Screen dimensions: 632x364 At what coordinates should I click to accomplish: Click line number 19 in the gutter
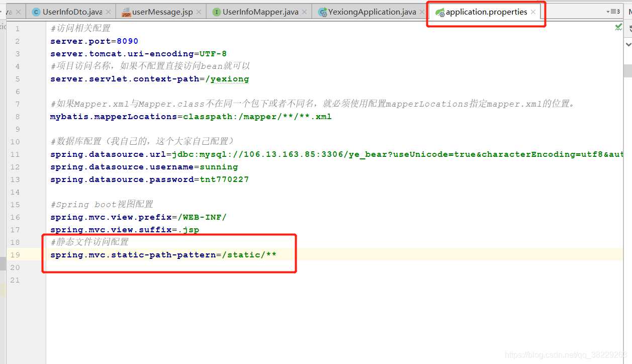pos(15,255)
